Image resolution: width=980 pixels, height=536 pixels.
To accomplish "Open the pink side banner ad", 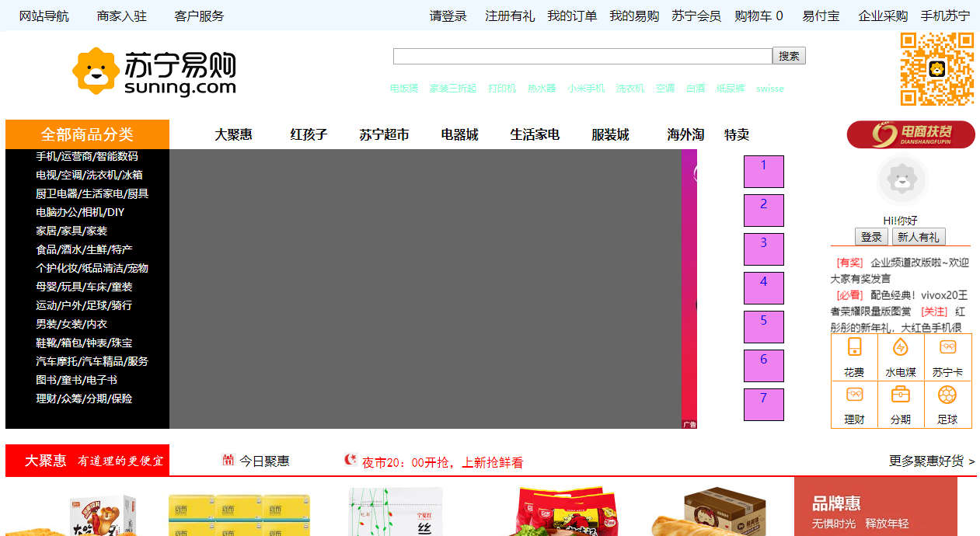I will coord(689,289).
